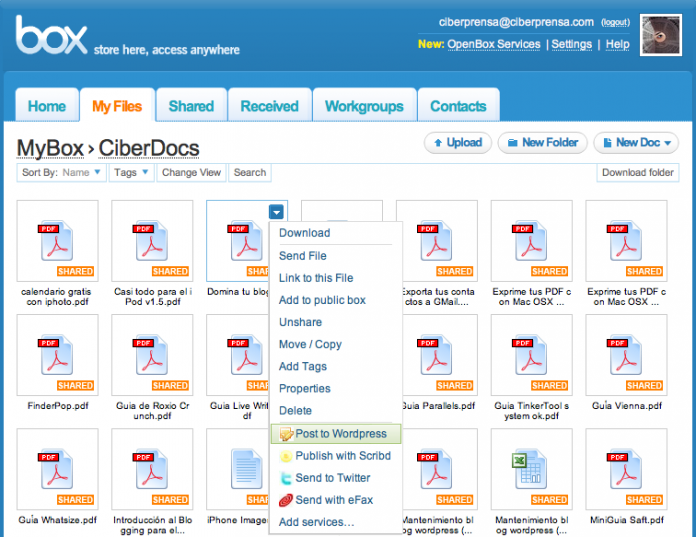Click the Download folder button
The width and height of the screenshot is (696, 537).
[x=637, y=173]
